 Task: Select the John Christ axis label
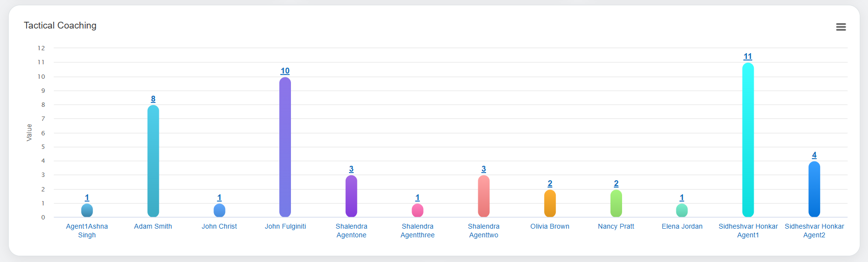pos(219,226)
